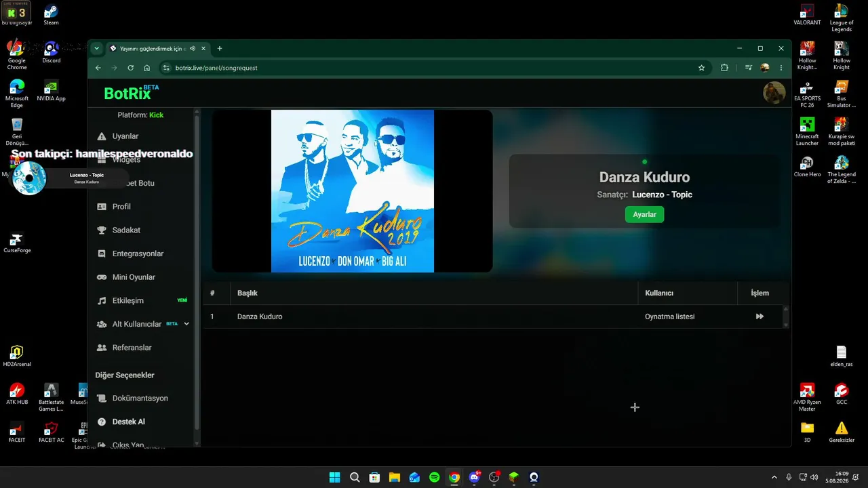Open the site information icon in the address bar

click(166, 68)
